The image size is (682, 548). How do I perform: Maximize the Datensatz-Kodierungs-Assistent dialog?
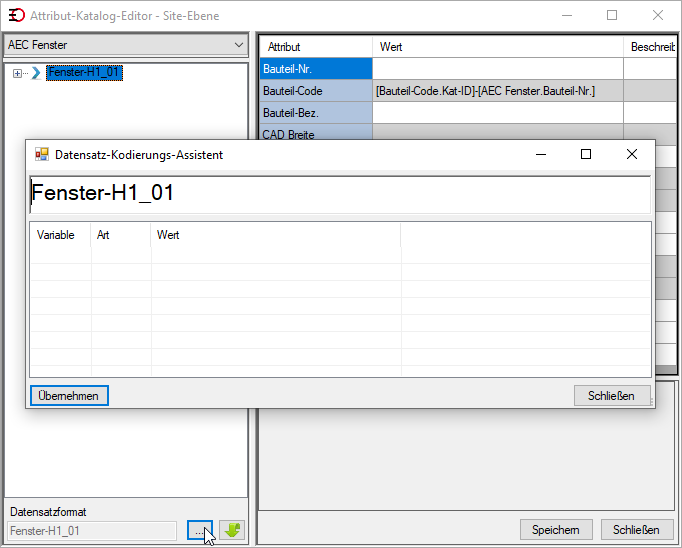586,154
